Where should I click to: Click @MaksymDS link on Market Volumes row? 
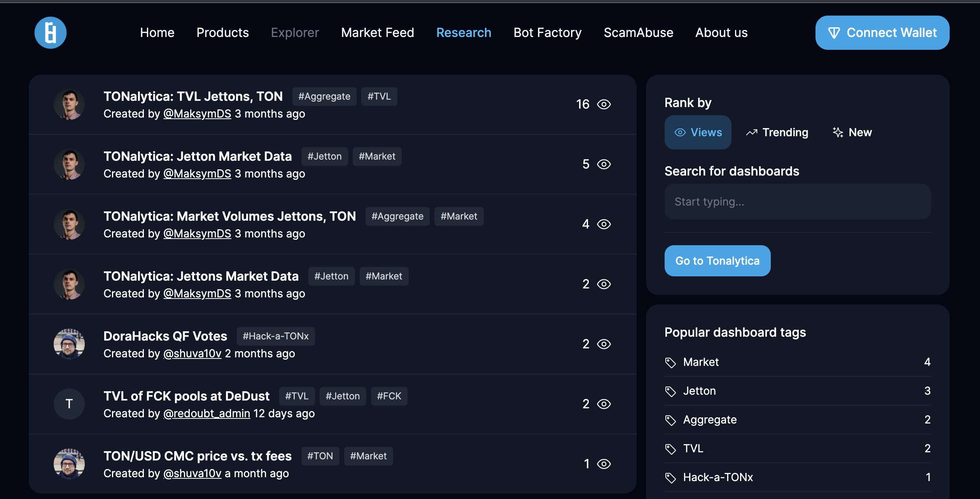tap(197, 234)
